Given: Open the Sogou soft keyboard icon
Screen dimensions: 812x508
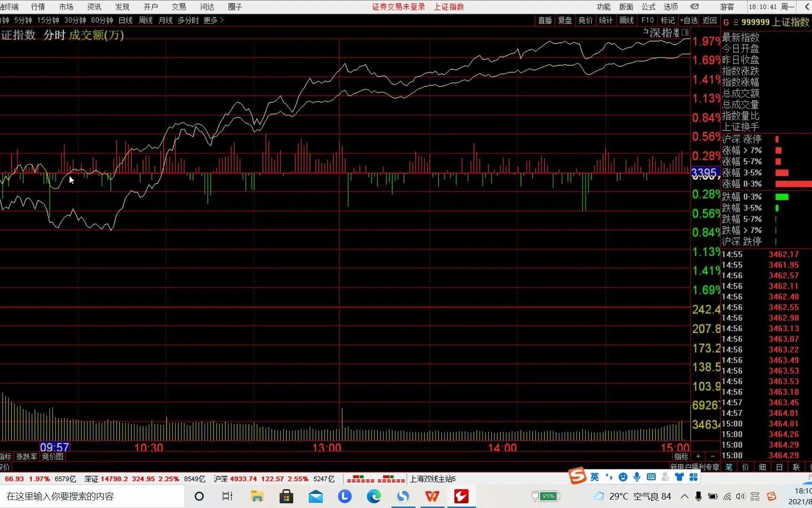Looking at the screenshot, I should coord(651,477).
